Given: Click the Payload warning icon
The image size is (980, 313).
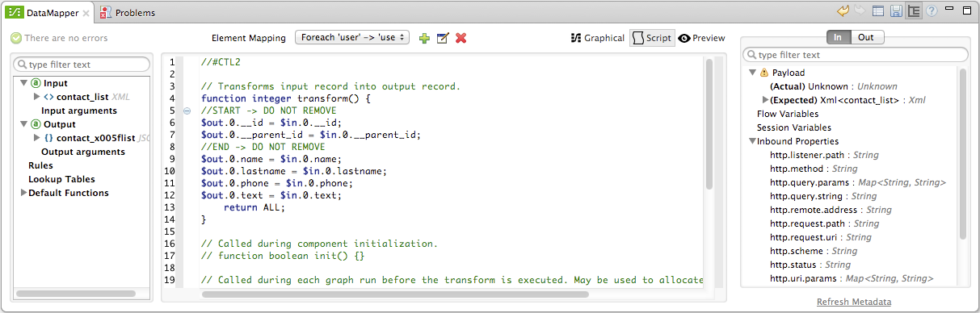Looking at the screenshot, I should pos(764,73).
